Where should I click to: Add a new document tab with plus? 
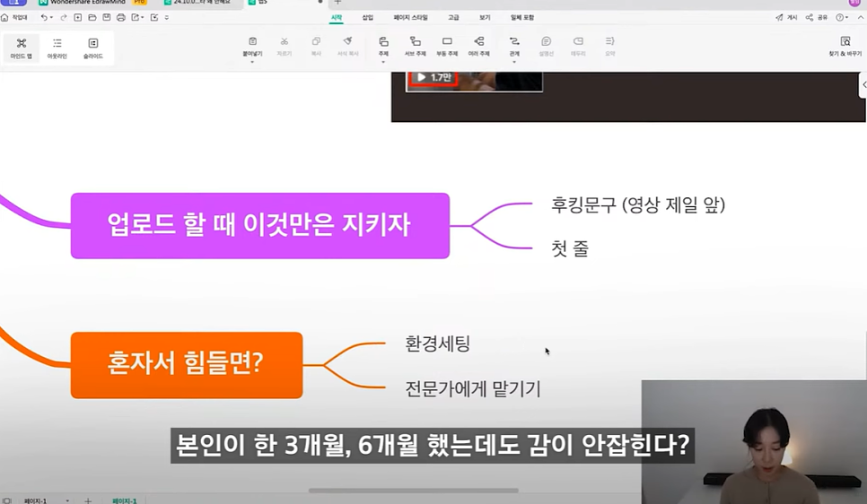(337, 2)
